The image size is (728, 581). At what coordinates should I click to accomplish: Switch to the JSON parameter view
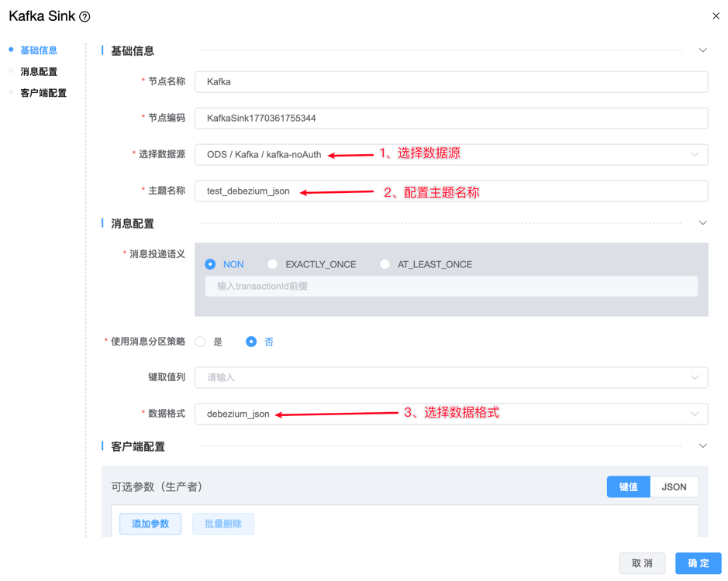tap(674, 486)
